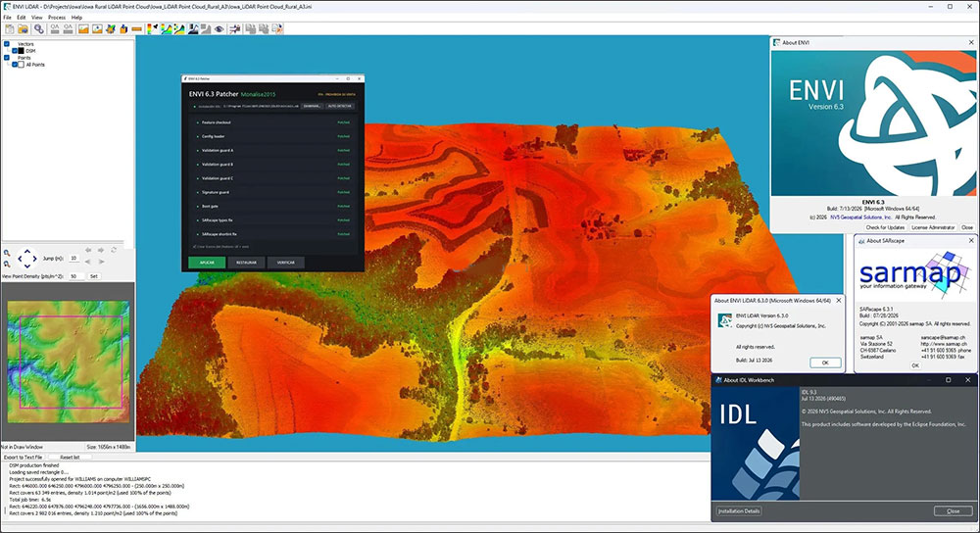Click OK in About ENVI LiDAR dialog
980x533 pixels.
click(x=825, y=363)
